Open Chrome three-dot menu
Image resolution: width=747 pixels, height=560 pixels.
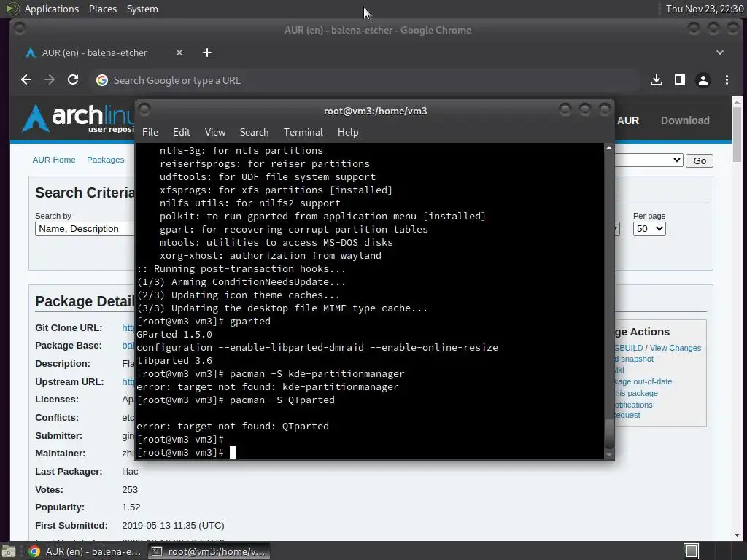(x=727, y=80)
